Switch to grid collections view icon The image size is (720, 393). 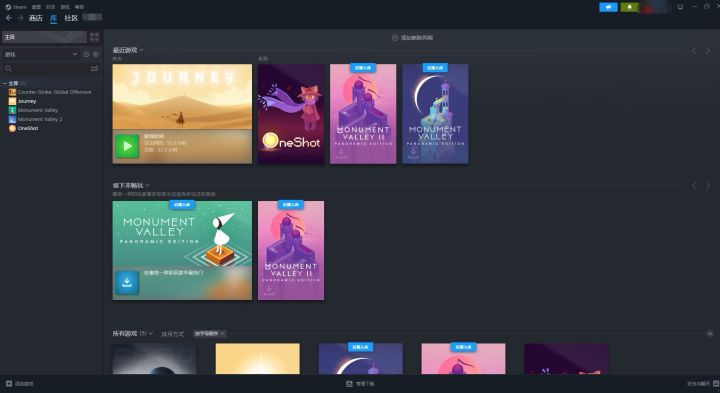pyautogui.click(x=94, y=37)
